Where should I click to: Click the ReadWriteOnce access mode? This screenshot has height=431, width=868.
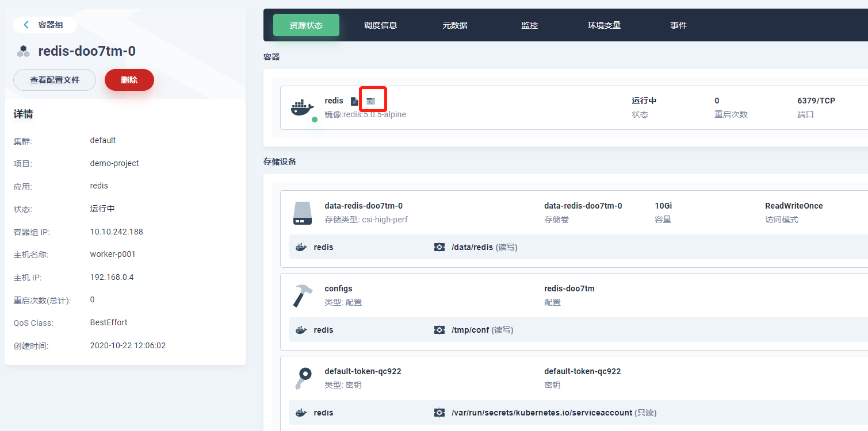(794, 206)
